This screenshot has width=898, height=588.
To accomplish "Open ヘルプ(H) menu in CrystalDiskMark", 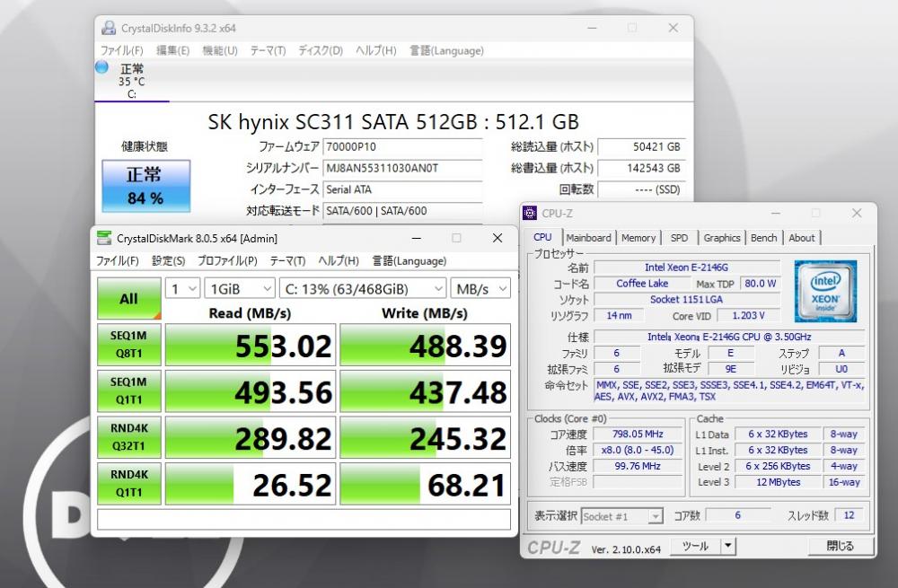I will (x=339, y=260).
